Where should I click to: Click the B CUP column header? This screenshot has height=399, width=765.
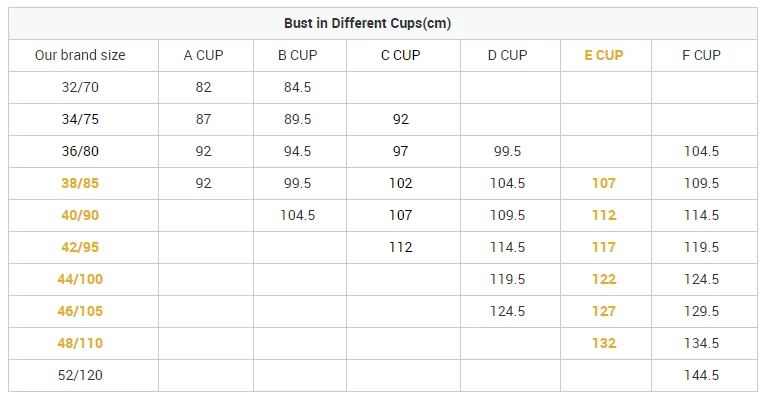(298, 55)
